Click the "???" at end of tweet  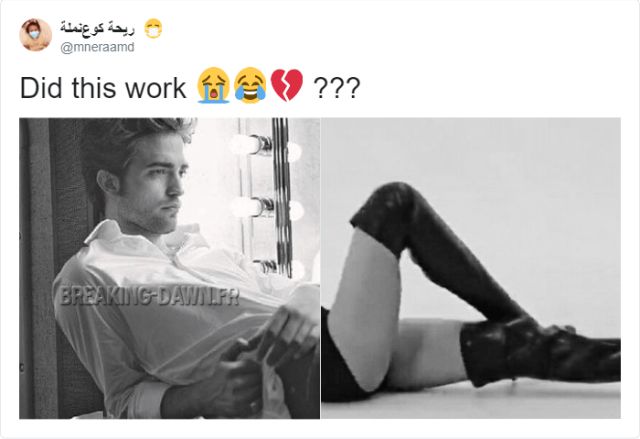coord(336,87)
